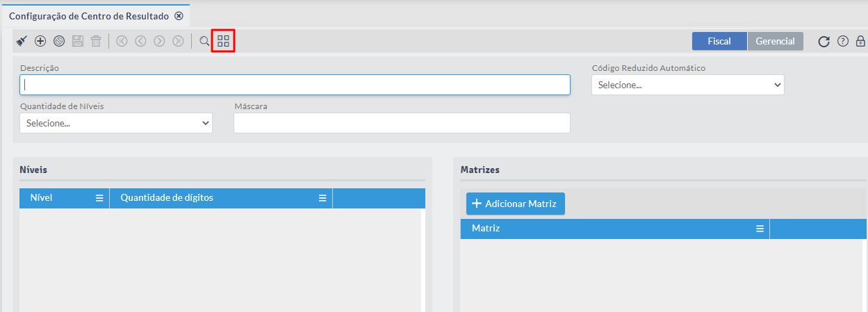Click the delete trash icon
This screenshot has width=868, height=312.
[x=96, y=41]
